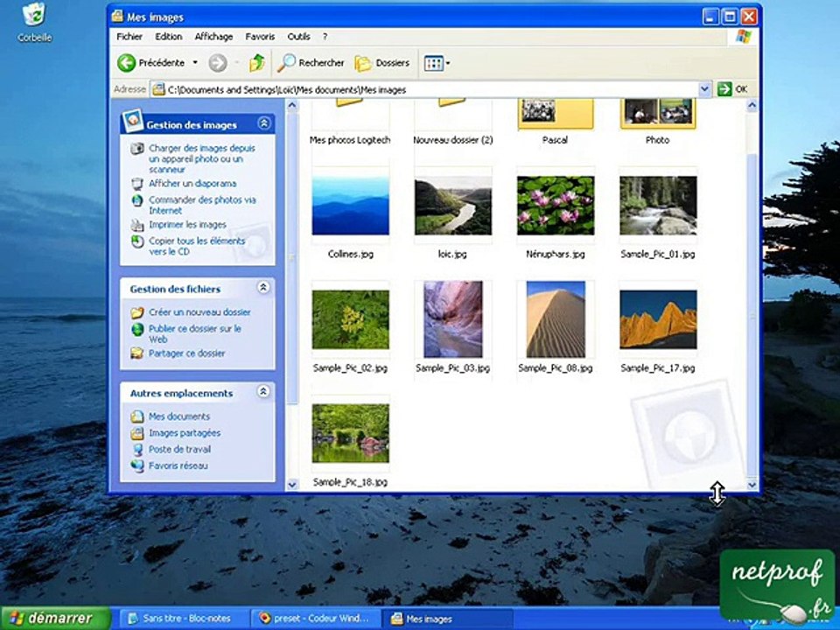
Task: Open the Précédente history dropdown arrow
Action: pos(195,63)
